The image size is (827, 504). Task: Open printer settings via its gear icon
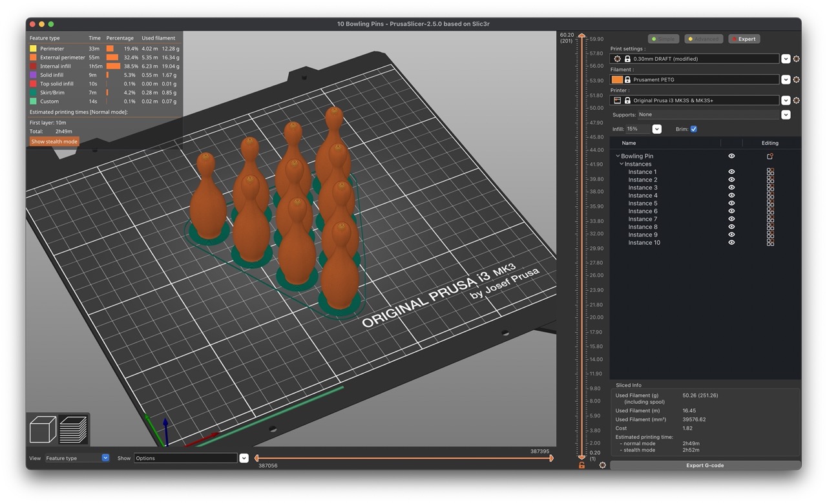(796, 101)
